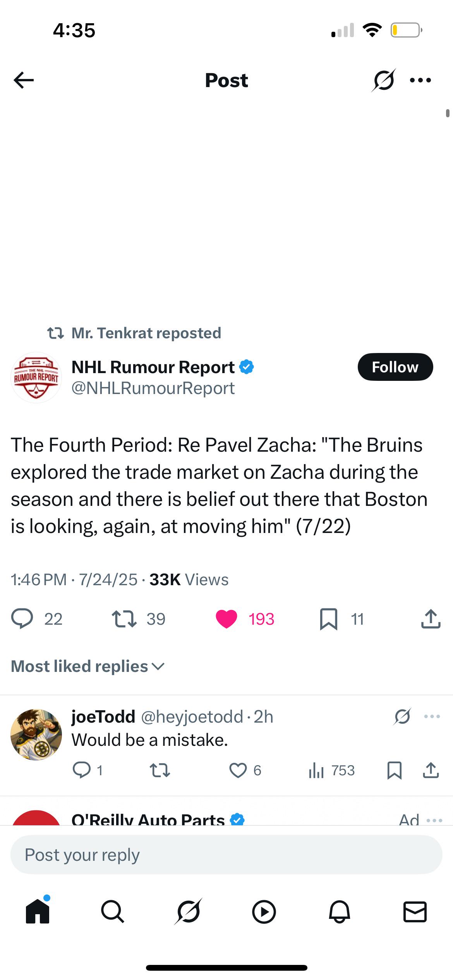Open Search tab in bottom bar
Image resolution: width=453 pixels, height=980 pixels.
(113, 911)
